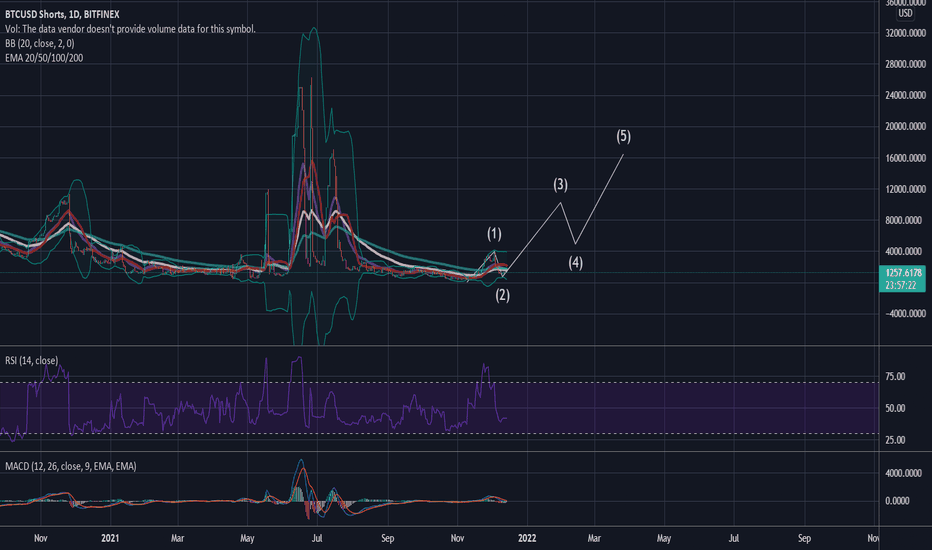
Task: Open the BB (20, close, 2, 0) indicator legend
Action: (40, 43)
